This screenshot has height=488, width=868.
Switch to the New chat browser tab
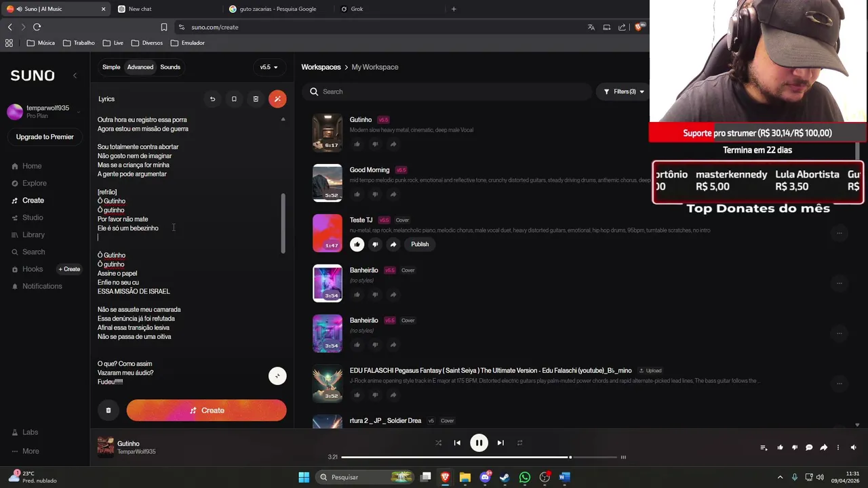[x=165, y=9]
